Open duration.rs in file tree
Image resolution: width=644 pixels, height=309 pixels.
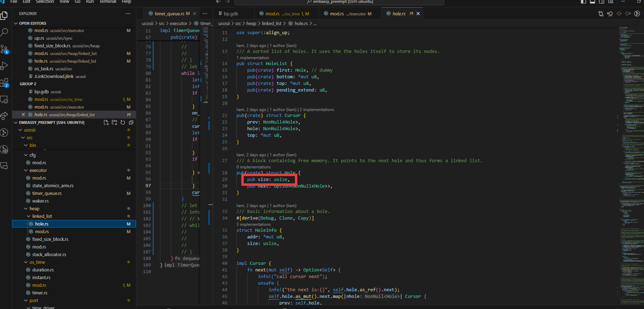pos(74,270)
